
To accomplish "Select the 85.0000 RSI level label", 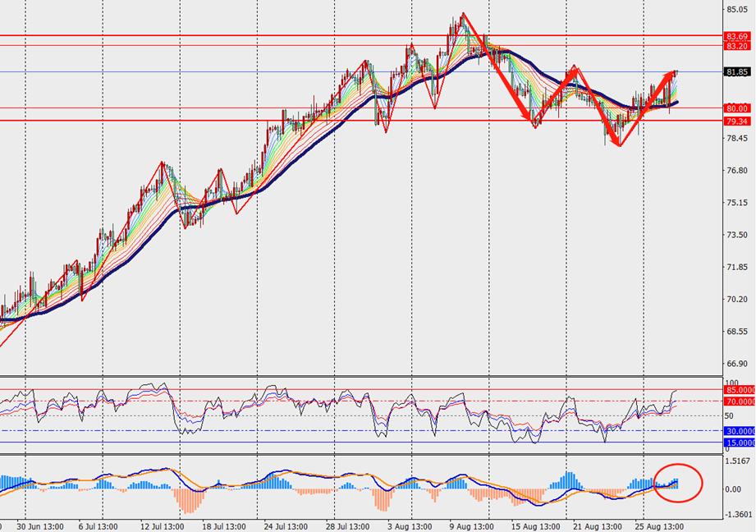I will pyautogui.click(x=739, y=390).
